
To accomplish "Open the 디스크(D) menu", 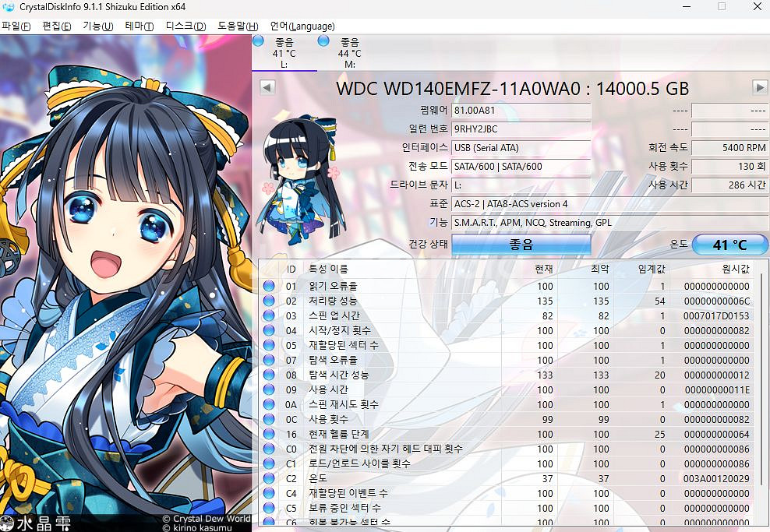I will 185,26.
